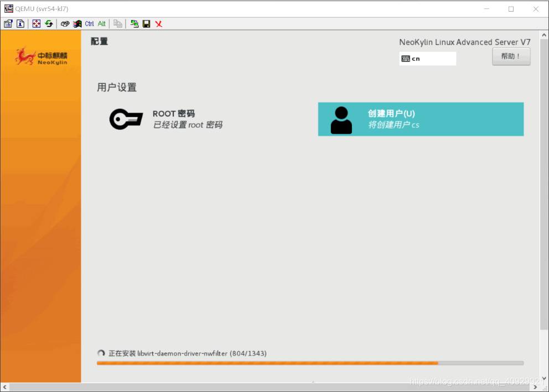Viewport: 549px width, 392px height.
Task: Open the ROOT 密码 settings key icon
Action: point(126,119)
